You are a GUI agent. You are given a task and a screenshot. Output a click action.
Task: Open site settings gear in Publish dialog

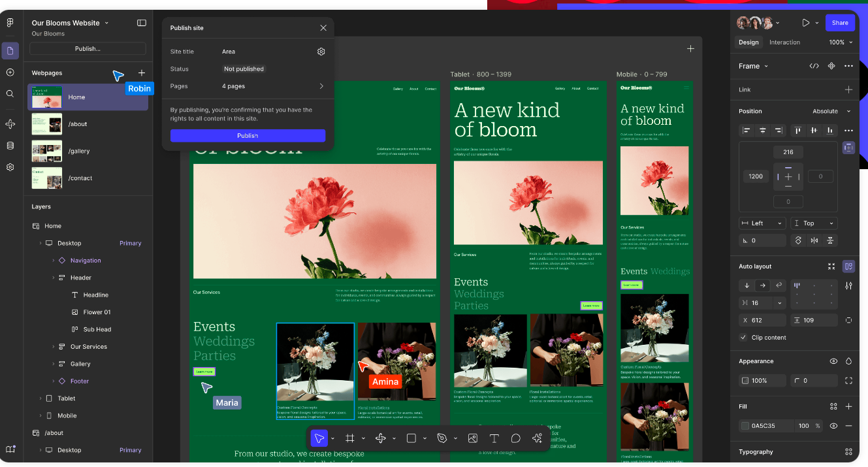(321, 52)
